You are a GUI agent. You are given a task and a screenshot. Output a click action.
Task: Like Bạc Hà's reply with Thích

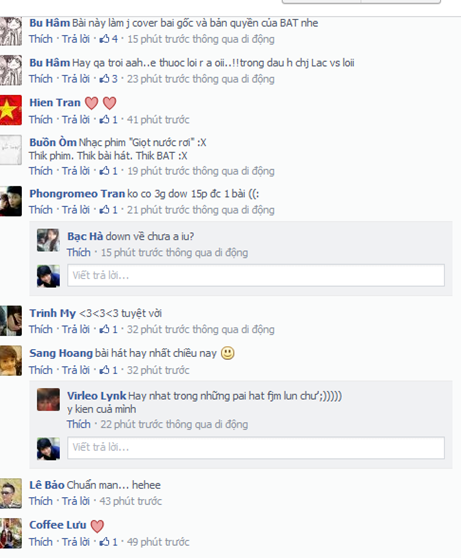click(79, 253)
